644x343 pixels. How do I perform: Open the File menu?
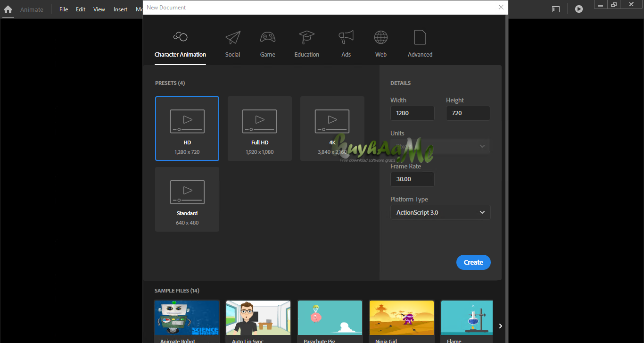[63, 9]
